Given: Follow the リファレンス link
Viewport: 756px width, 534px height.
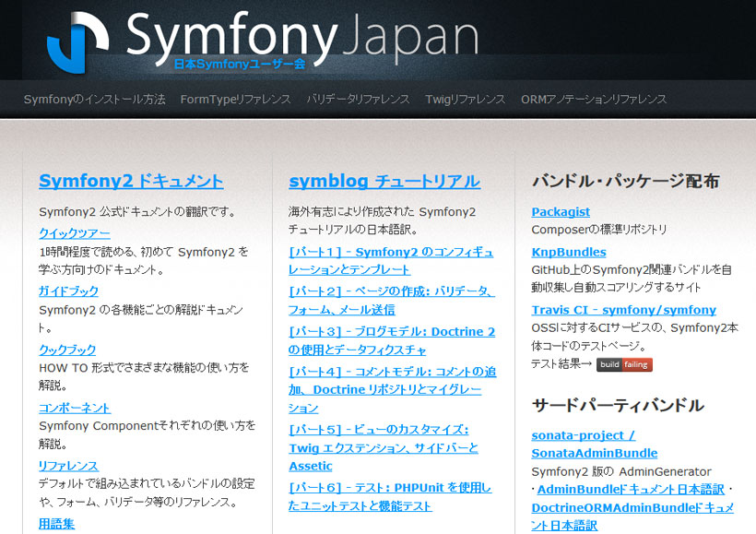Looking at the screenshot, I should tap(68, 466).
